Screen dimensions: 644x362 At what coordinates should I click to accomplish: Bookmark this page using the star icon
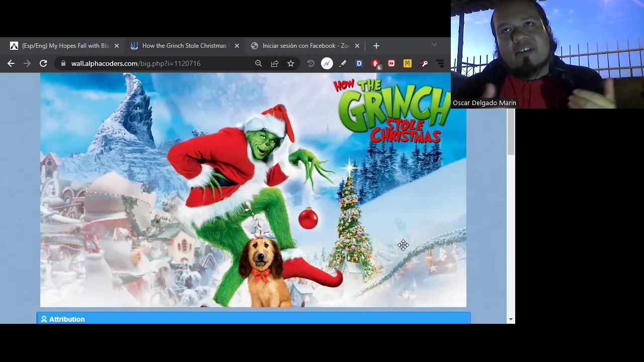291,63
